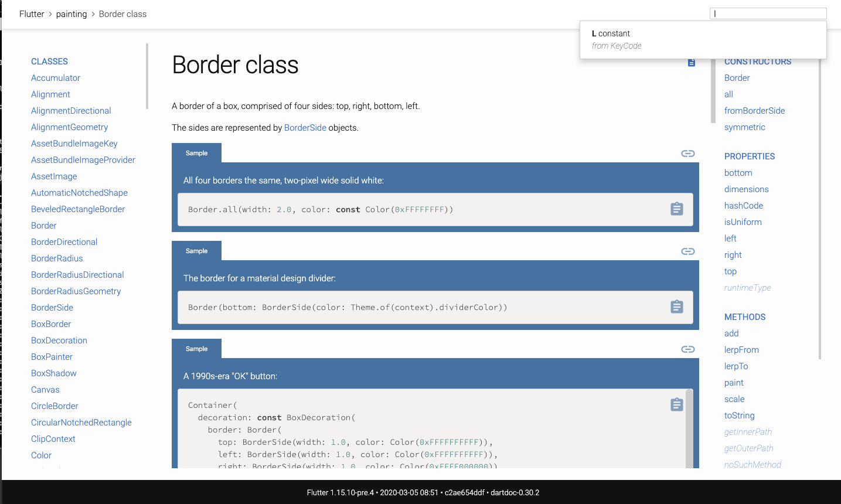
Task: Open AlignmentDirectional class
Action: tap(71, 111)
